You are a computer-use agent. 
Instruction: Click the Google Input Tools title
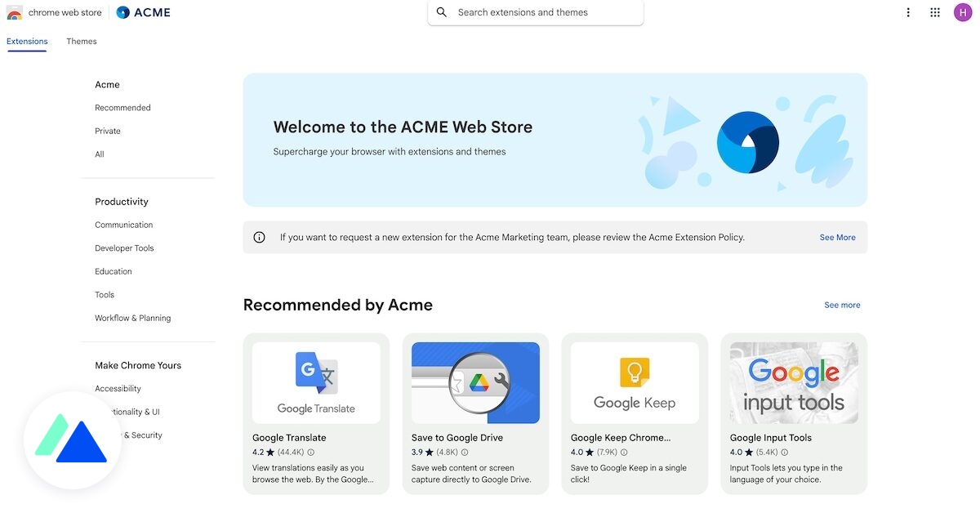coord(771,438)
